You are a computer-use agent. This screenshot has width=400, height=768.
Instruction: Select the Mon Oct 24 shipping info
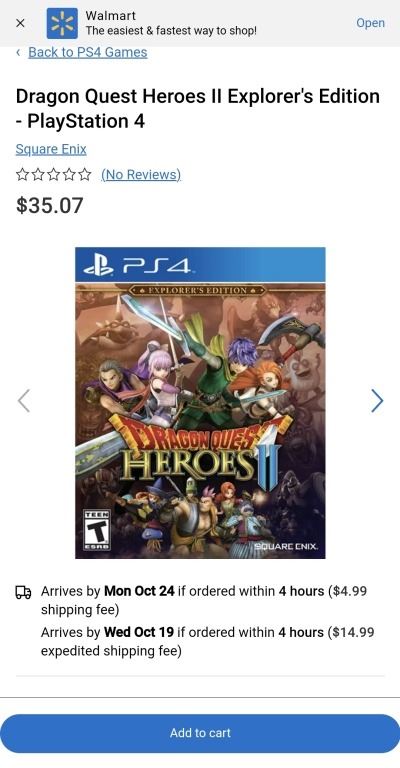click(204, 600)
